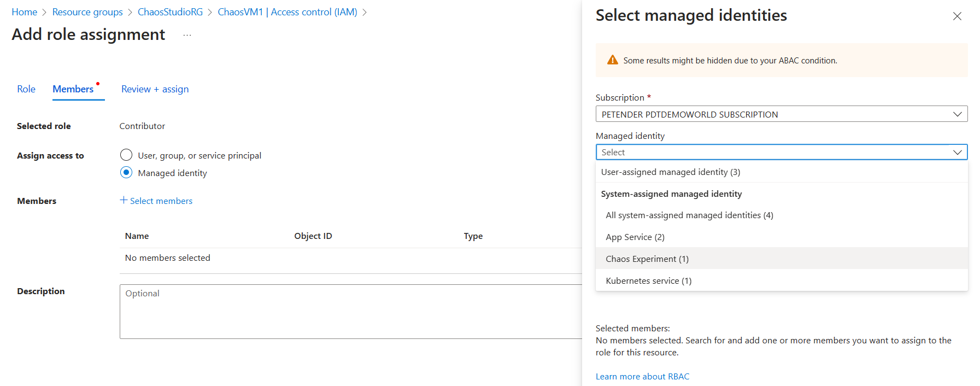Switch to the Role tab
Screen dimensions: 980x386
26,89
